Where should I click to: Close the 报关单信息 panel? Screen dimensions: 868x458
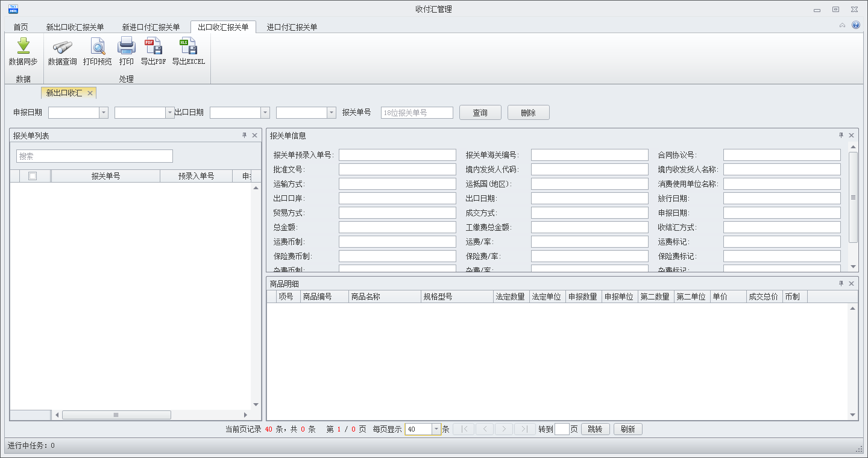851,136
